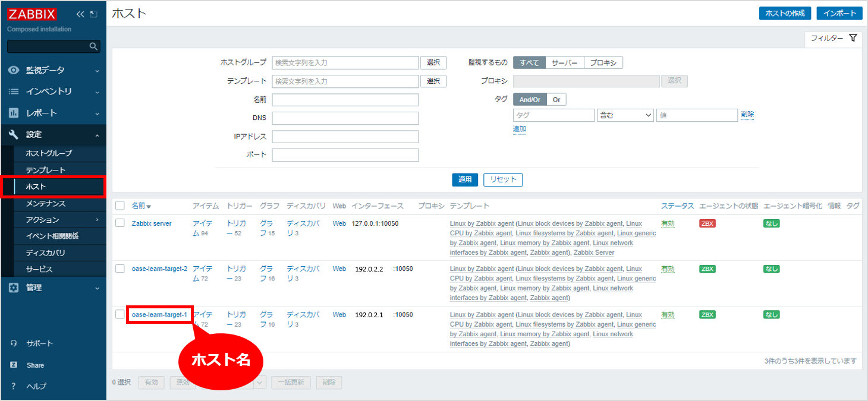868x401 pixels.
Task: Collapse the sidebar with double-chevron icon
Action: (80, 14)
